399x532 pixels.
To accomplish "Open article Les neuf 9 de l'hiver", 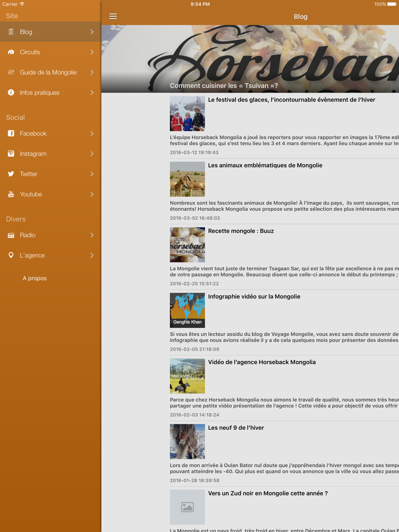I will click(x=236, y=428).
